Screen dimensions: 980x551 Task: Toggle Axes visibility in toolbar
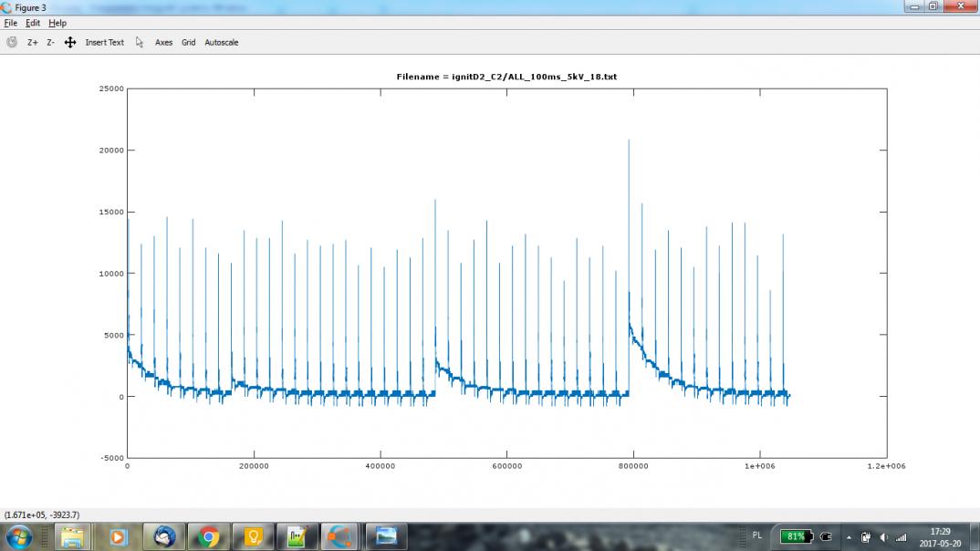[163, 42]
